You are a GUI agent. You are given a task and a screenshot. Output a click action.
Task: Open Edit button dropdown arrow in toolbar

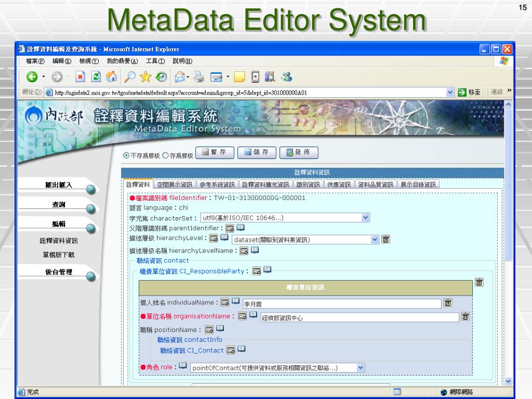point(228,77)
